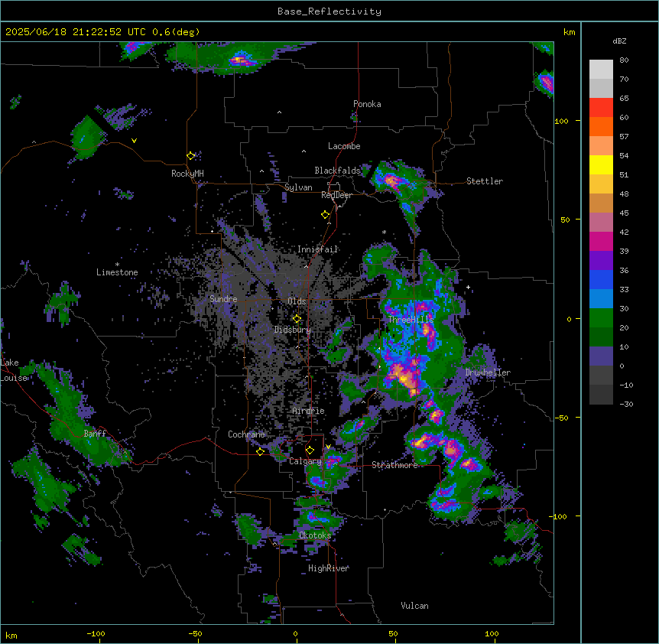Screen dimensions: 659x644
Task: Pick the yellow 54-51 dBZ legend swatch
Action: 601,164
